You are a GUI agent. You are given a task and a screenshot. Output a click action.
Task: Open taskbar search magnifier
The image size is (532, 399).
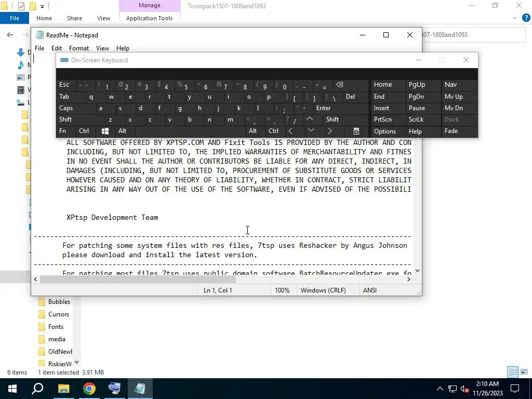click(37, 389)
